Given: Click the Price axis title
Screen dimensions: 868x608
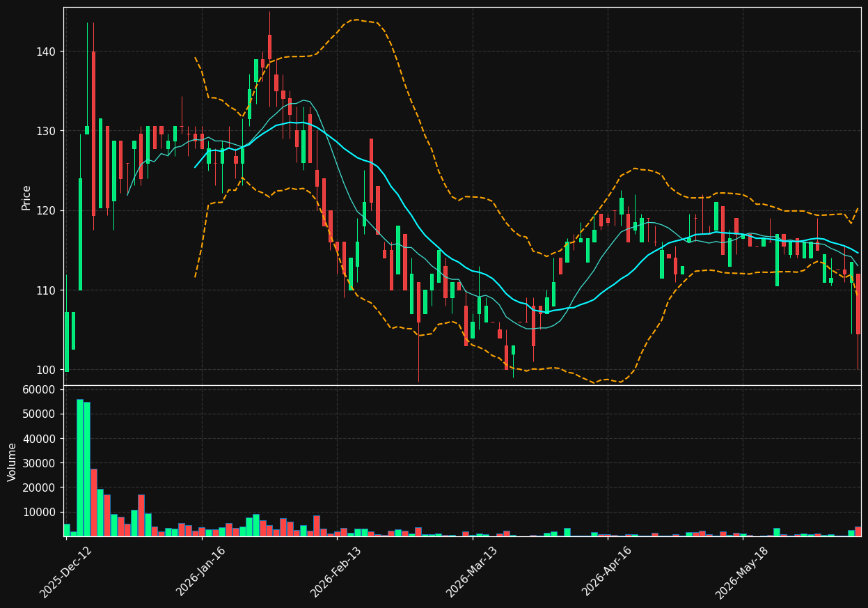Looking at the screenshot, I should point(26,197).
